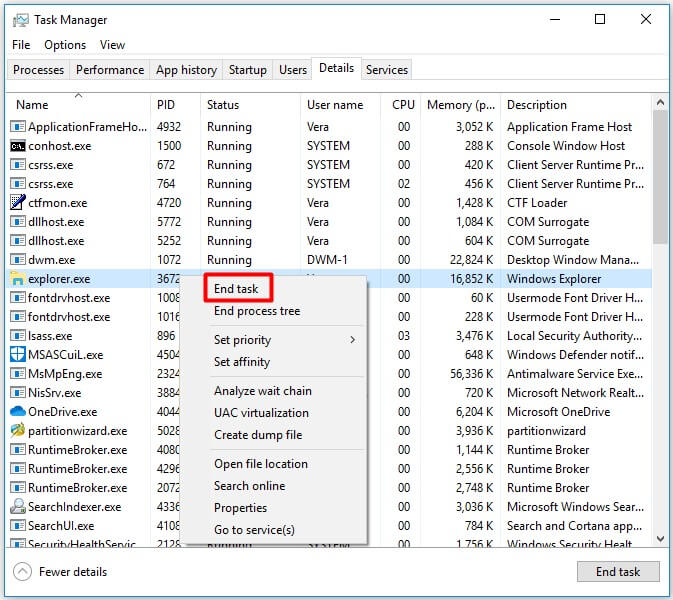This screenshot has height=600, width=673.
Task: Click the ApplicationFrameHost process icon
Action: [18, 127]
